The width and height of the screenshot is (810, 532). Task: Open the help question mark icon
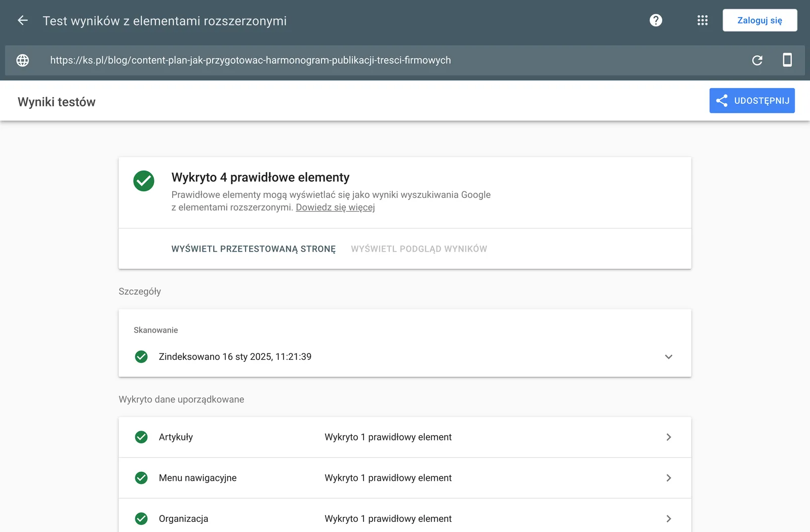656,20
